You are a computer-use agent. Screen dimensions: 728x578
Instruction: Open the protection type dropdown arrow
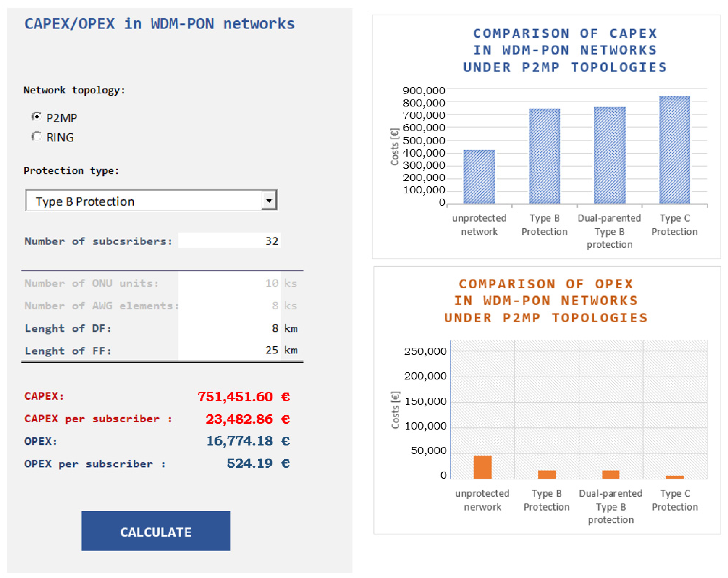coord(269,200)
